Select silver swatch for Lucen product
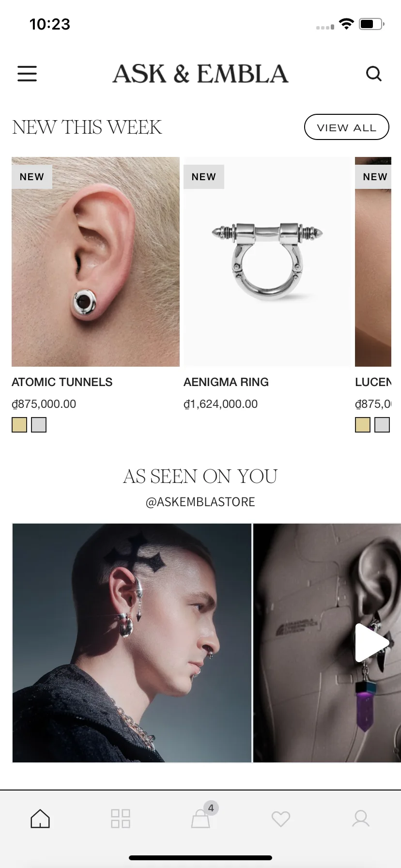Image resolution: width=401 pixels, height=868 pixels. pos(382,425)
